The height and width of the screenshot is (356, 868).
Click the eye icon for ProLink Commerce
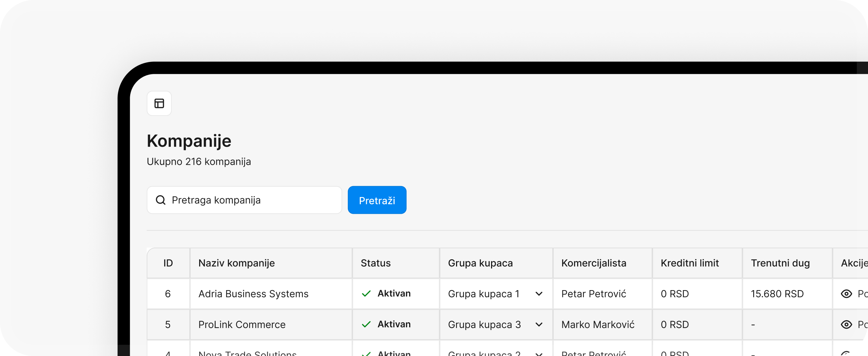(846, 324)
